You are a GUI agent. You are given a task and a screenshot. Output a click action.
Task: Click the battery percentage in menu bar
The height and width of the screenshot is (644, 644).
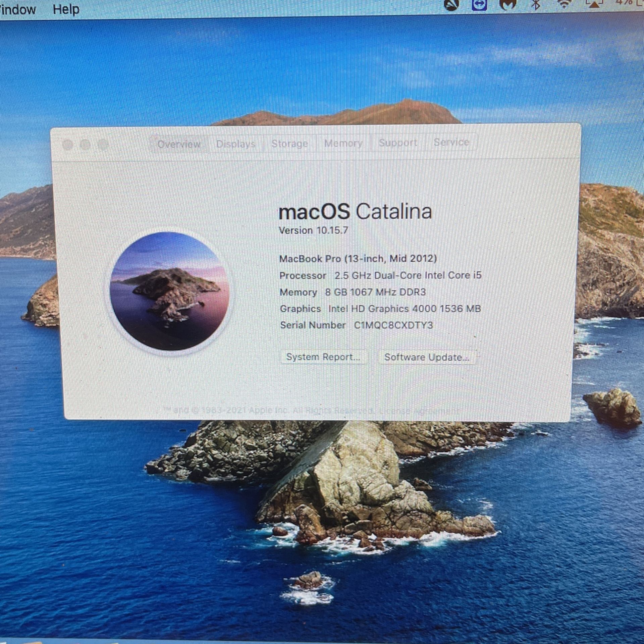[624, 3]
